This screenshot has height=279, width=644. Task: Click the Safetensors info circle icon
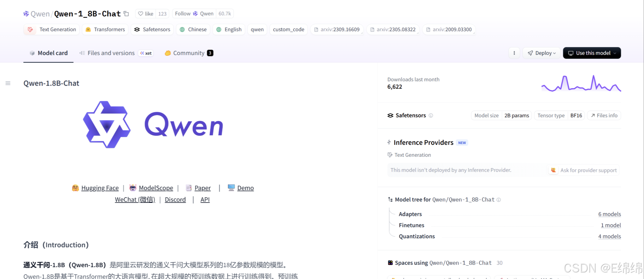click(x=431, y=115)
